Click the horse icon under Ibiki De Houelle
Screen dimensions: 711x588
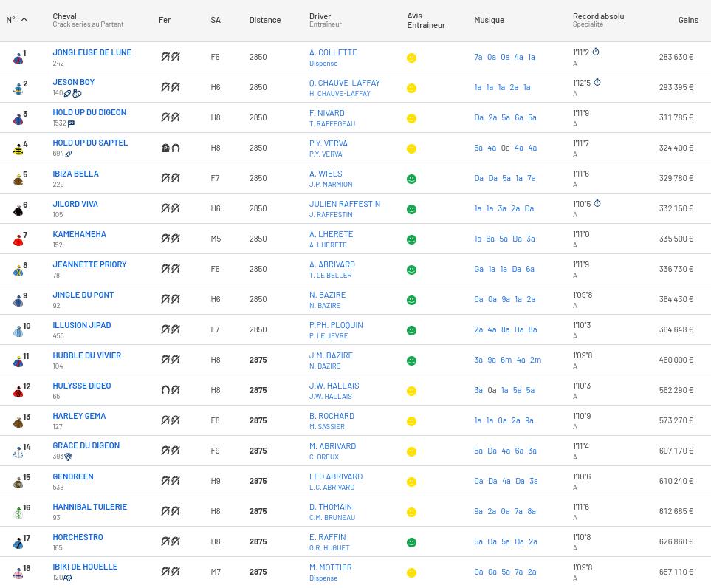(68, 578)
